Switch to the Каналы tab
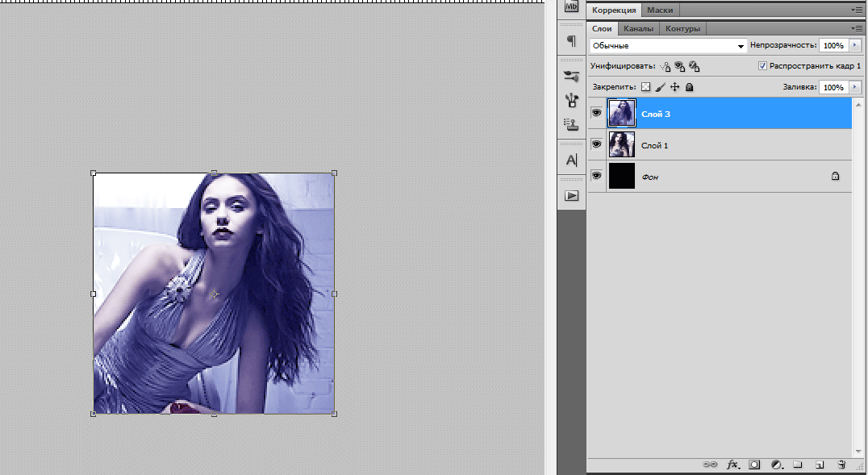 (638, 28)
